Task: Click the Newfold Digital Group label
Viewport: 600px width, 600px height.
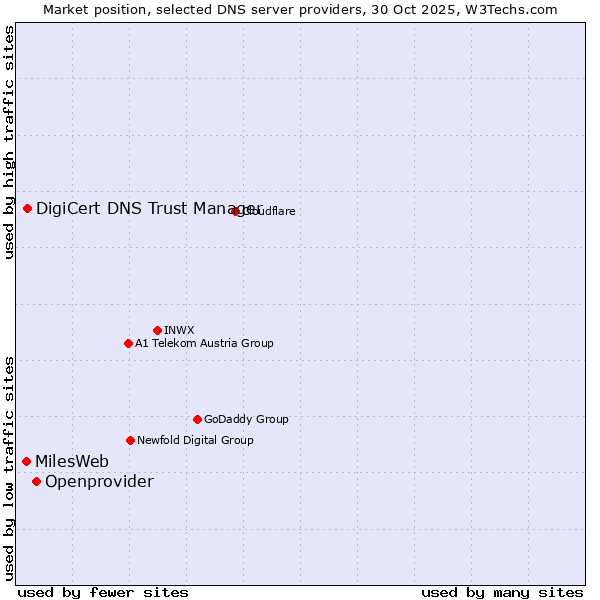Action: pos(195,440)
